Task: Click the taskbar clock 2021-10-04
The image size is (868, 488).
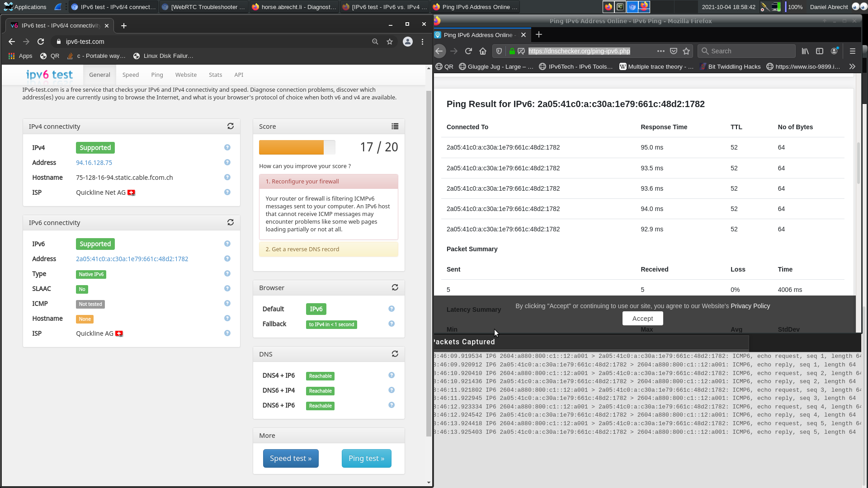Action: pos(728,7)
